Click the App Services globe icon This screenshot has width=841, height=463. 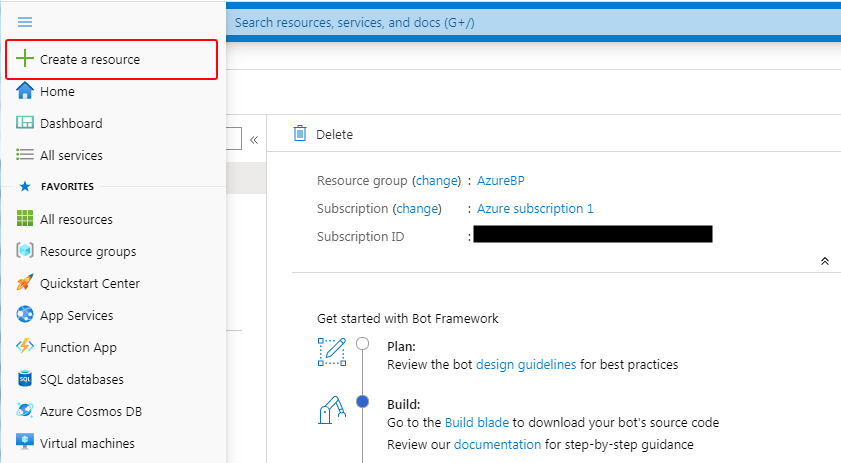click(25, 314)
